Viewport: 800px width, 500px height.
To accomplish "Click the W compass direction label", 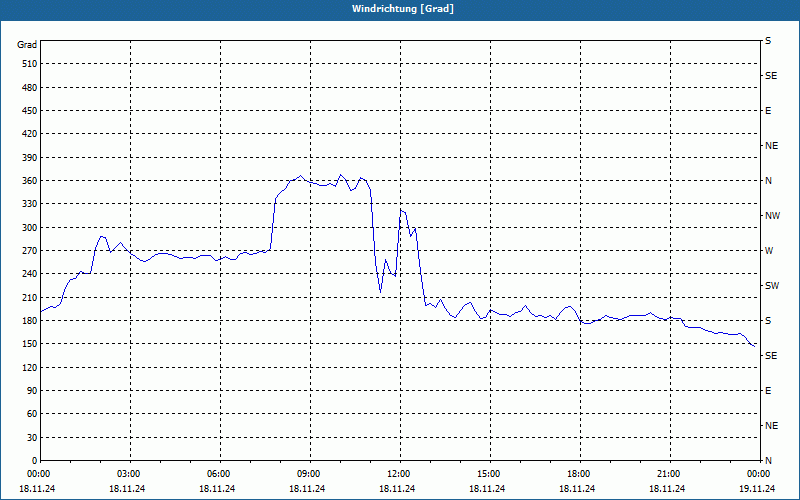I will tap(769, 251).
